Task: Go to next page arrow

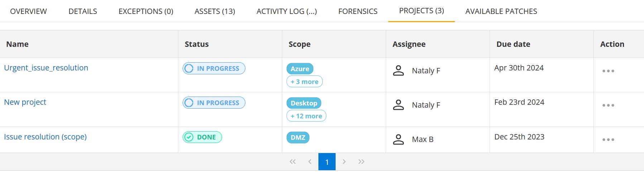Action: point(344,162)
